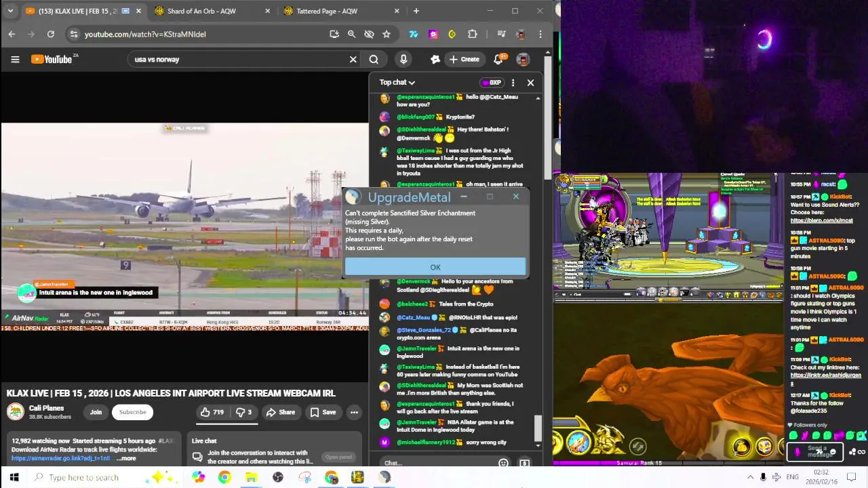Open Cali Planes channel avatar
Viewport: 868px width, 488px height.
click(15, 411)
